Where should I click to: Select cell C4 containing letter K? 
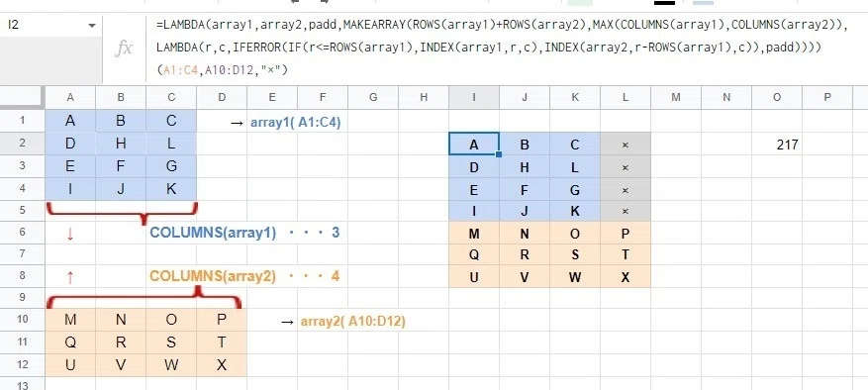(171, 189)
